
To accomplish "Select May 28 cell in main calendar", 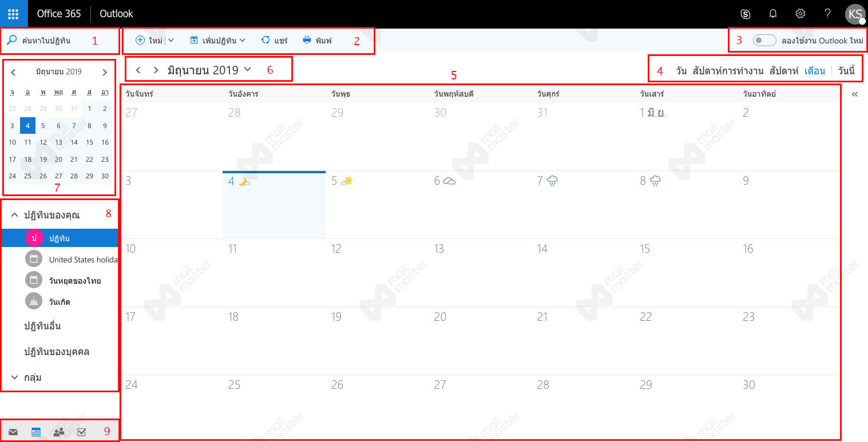I will pyautogui.click(x=274, y=136).
